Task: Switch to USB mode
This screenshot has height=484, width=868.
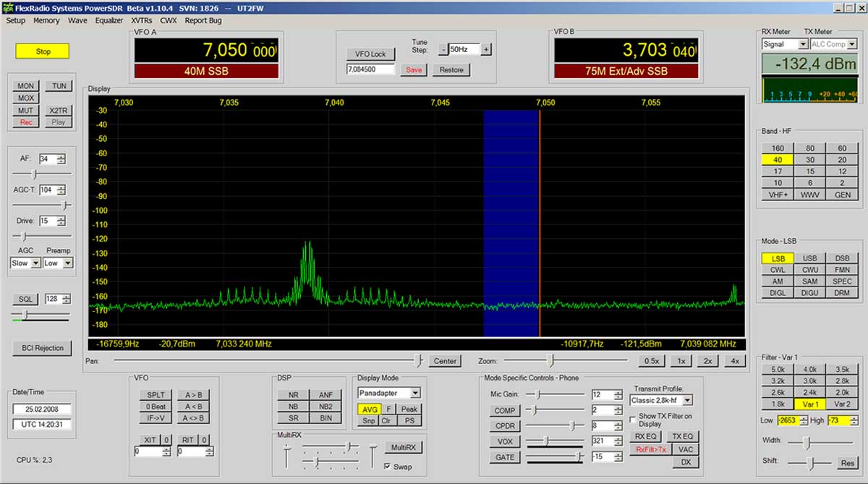Action: tap(810, 258)
